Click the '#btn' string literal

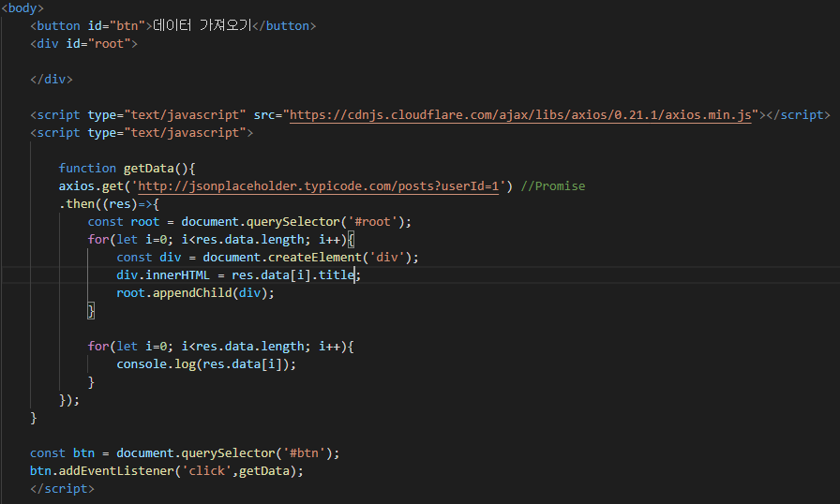pyautogui.click(x=304, y=453)
